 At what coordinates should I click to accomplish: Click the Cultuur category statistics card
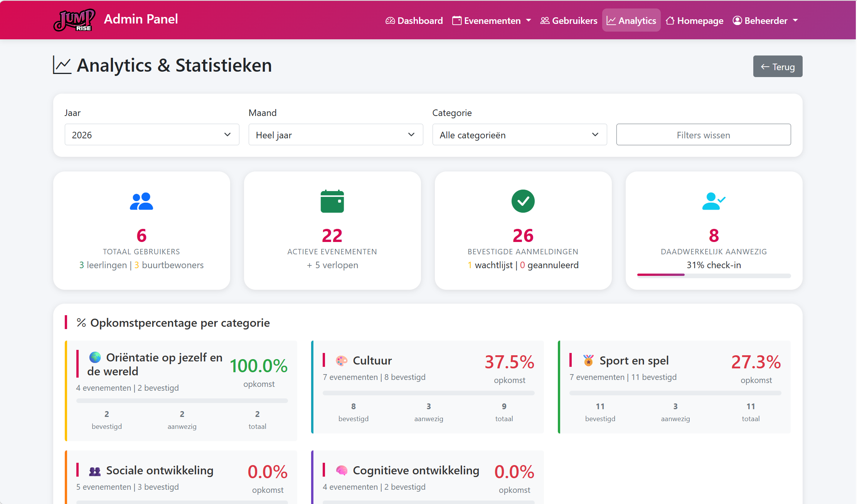point(427,387)
